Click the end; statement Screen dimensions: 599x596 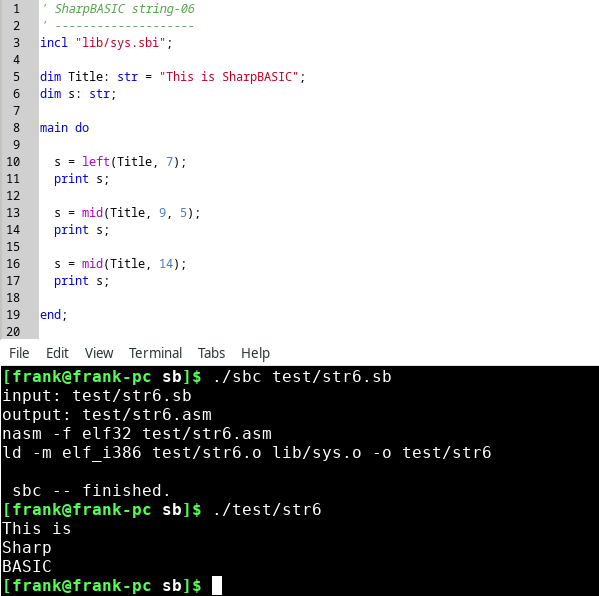tap(54, 314)
